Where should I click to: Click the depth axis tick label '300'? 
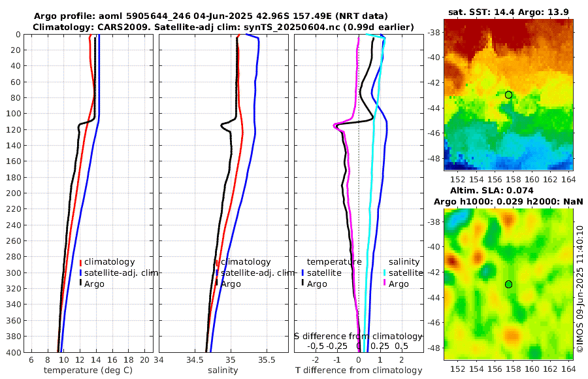[14, 272]
